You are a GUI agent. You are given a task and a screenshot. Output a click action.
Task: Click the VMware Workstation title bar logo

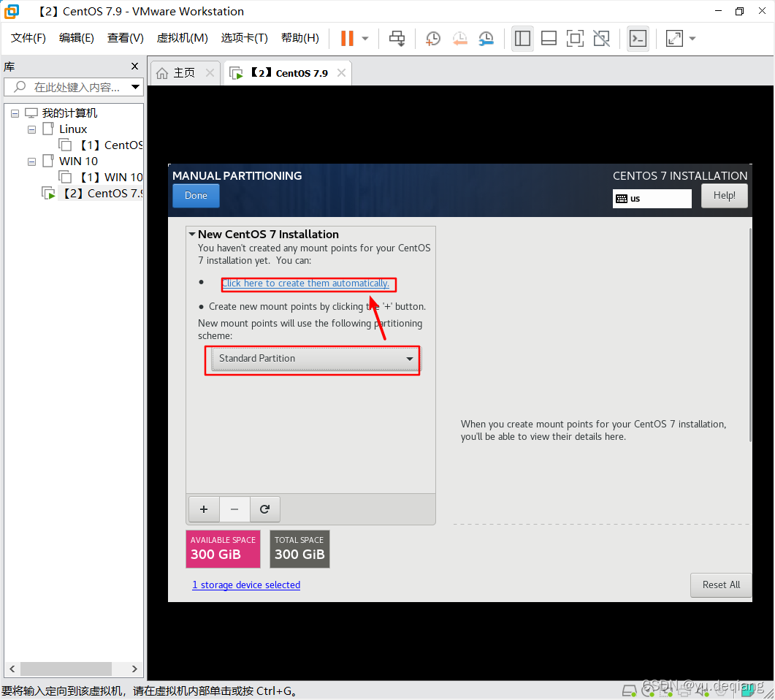click(12, 12)
